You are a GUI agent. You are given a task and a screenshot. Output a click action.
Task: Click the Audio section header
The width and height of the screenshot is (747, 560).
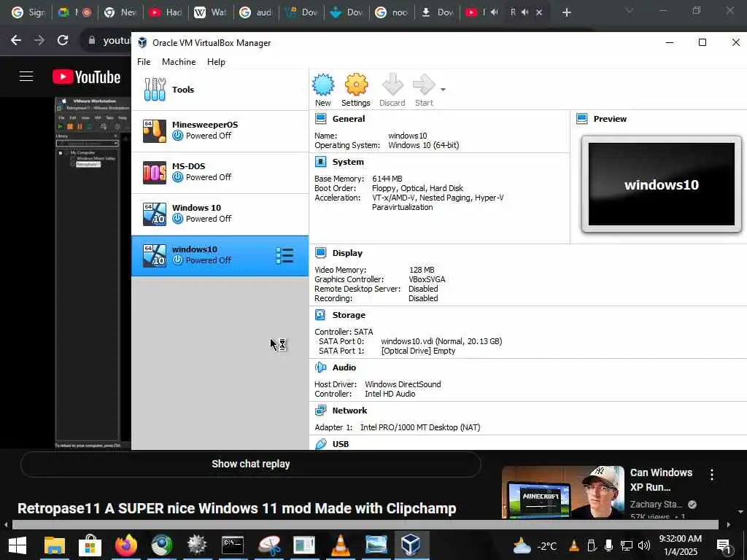(344, 367)
